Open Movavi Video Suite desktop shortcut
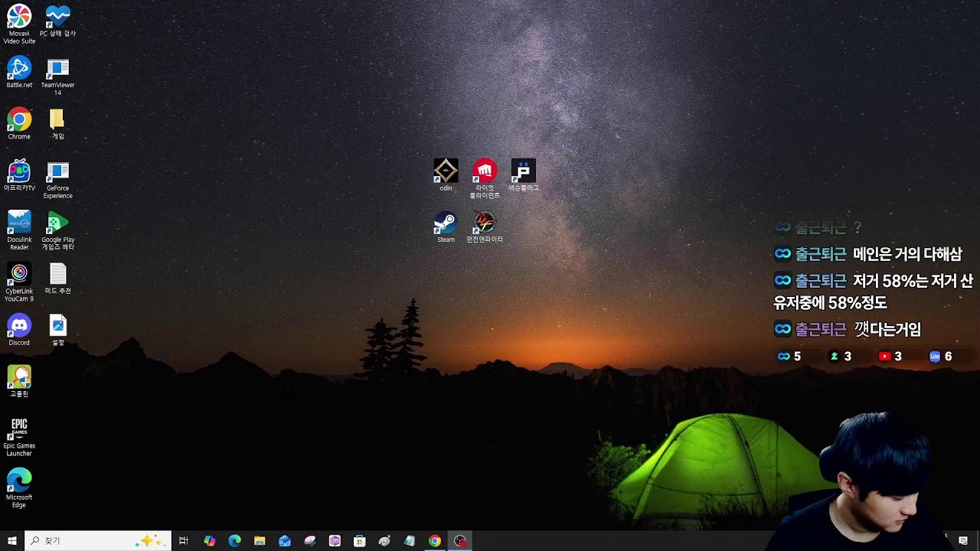 tap(19, 24)
